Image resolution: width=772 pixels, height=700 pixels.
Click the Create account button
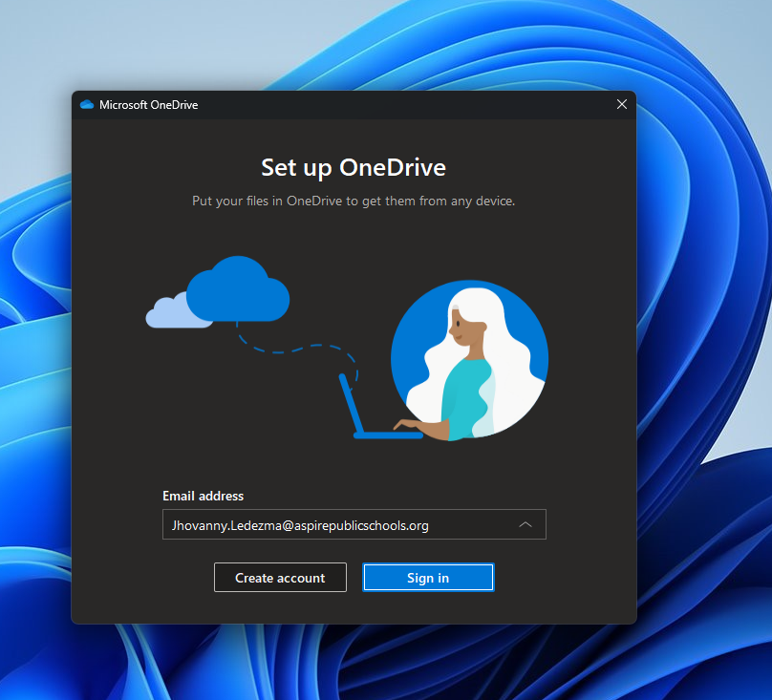click(280, 577)
